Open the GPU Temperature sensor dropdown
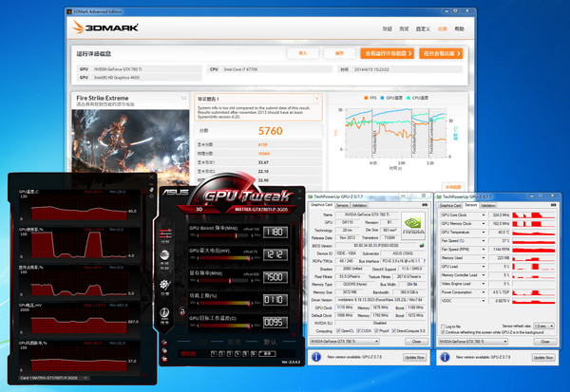The width and height of the screenshot is (570, 392). pyautogui.click(x=484, y=233)
